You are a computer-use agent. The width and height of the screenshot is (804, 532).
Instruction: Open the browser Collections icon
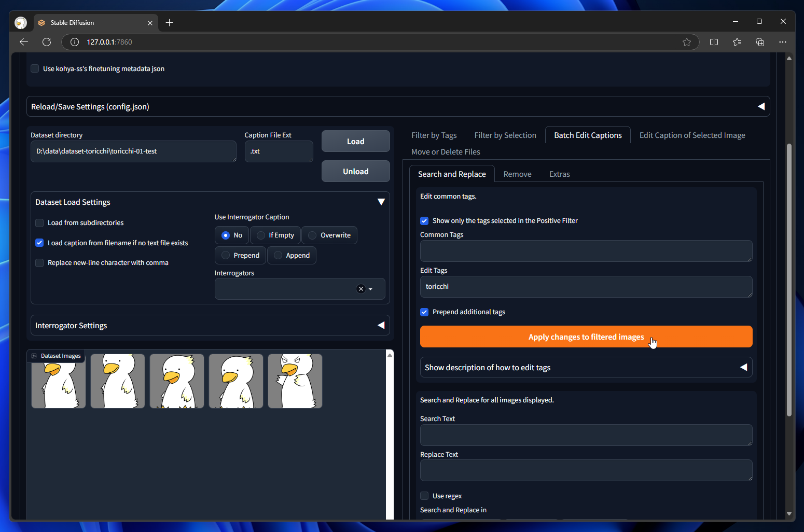pyautogui.click(x=760, y=42)
